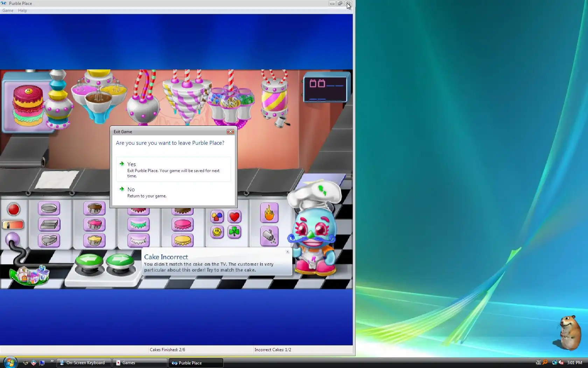The image size is (588, 368).
Task: Pick the white filling icing
Action: point(139,240)
